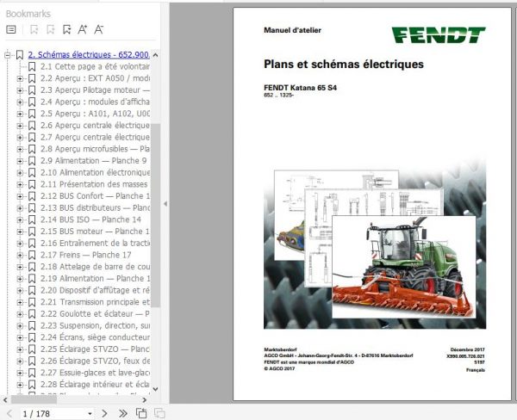Image resolution: width=517 pixels, height=420 pixels.
Task: Click the FENDT logo on the page
Action: click(439, 35)
